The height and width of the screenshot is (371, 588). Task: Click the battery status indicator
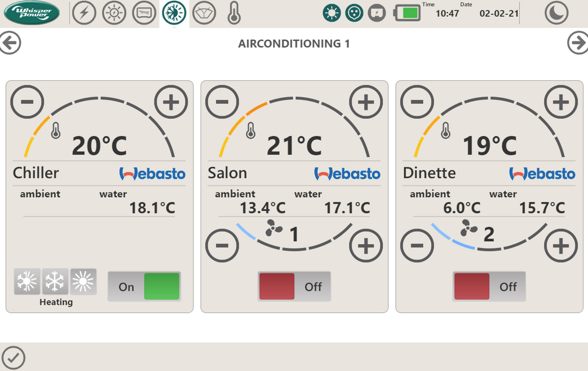[407, 13]
